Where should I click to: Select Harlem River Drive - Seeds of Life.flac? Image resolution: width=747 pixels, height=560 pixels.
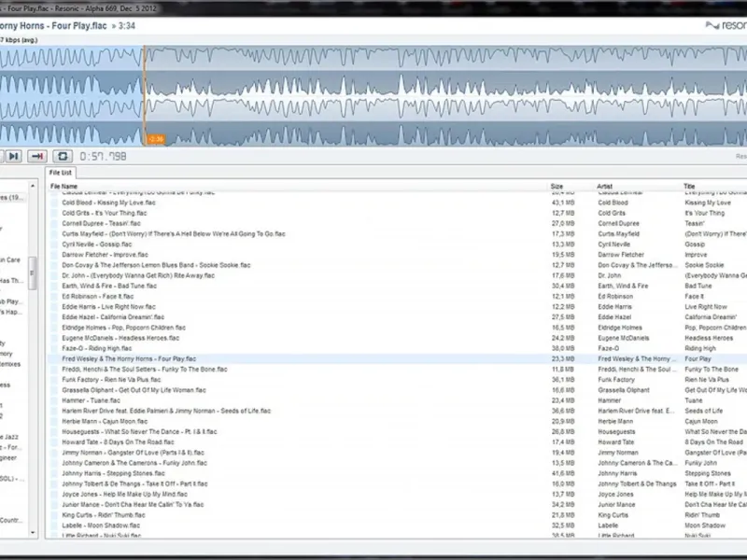click(166, 411)
